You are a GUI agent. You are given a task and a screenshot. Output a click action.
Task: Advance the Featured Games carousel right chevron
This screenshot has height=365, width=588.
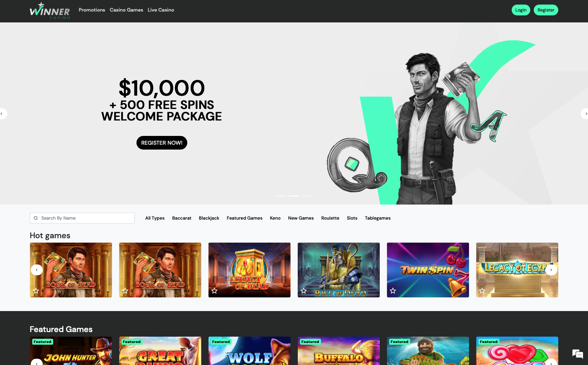point(551,363)
